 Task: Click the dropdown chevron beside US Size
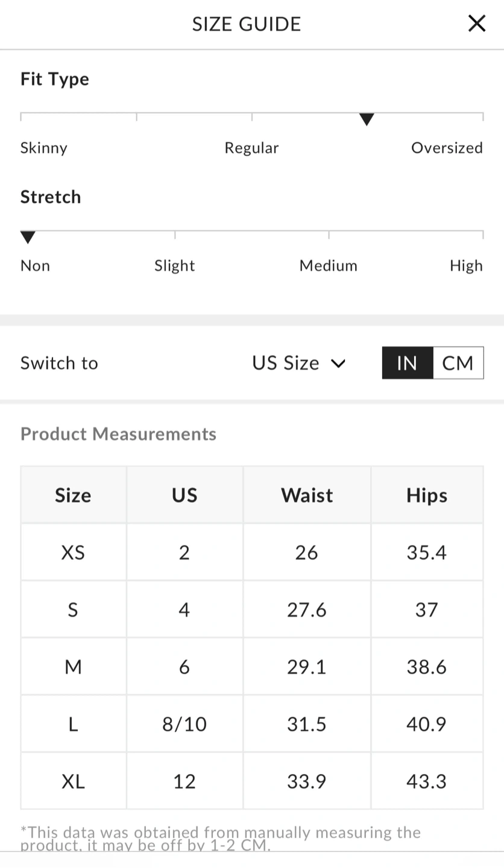[338, 363]
